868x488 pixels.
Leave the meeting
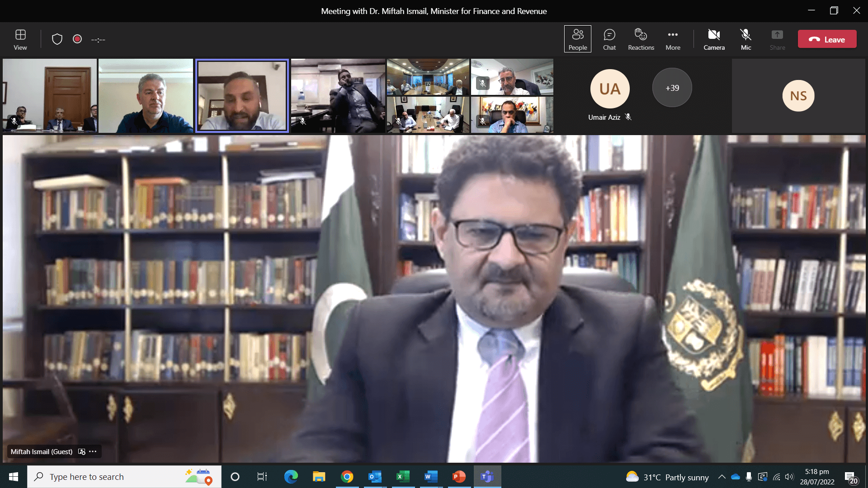(827, 39)
